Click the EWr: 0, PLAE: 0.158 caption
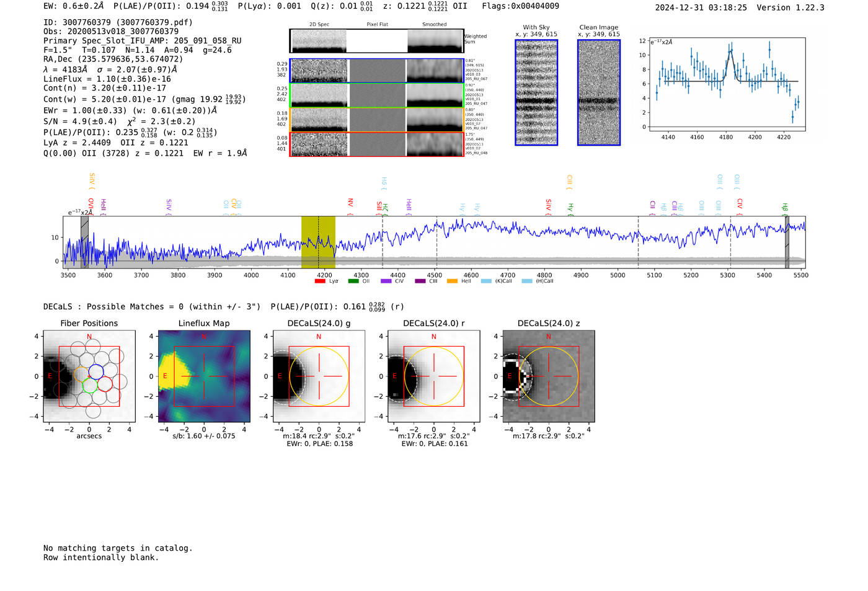868x591 pixels. point(319,443)
